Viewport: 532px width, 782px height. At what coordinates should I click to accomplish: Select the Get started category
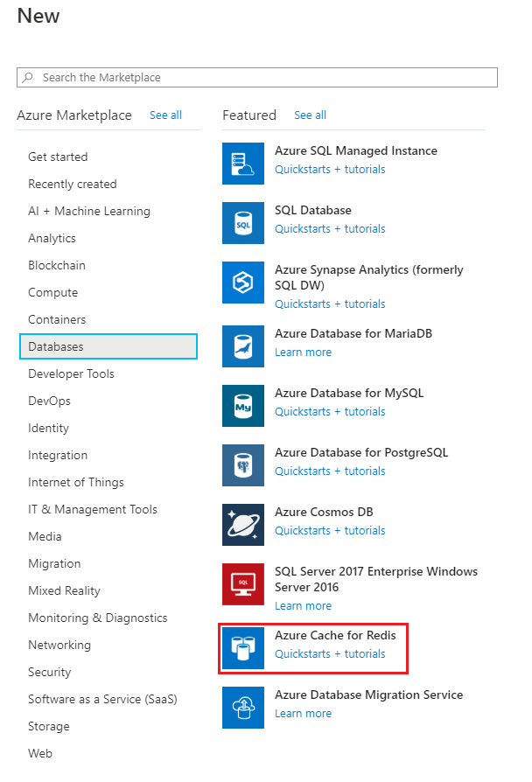(x=58, y=157)
